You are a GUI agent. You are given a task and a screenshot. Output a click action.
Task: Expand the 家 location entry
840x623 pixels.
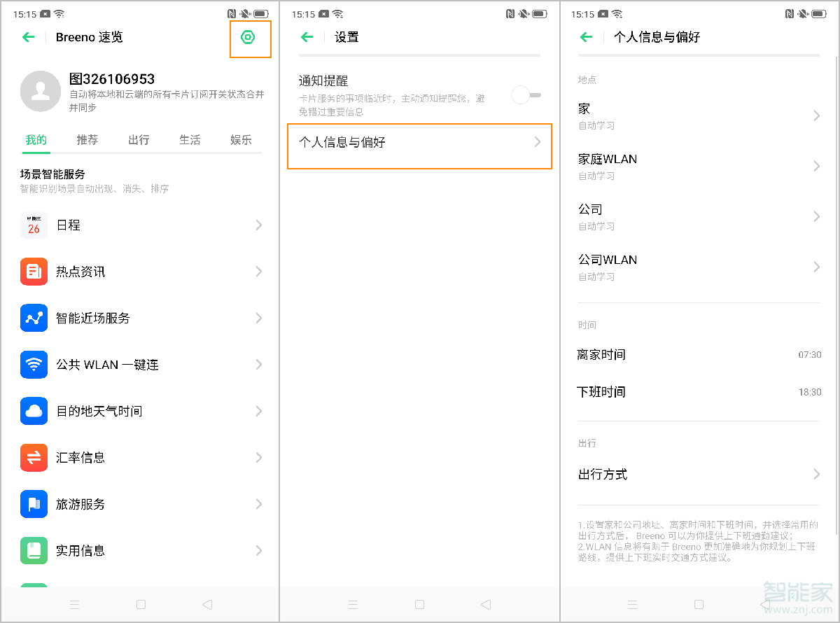tap(698, 115)
